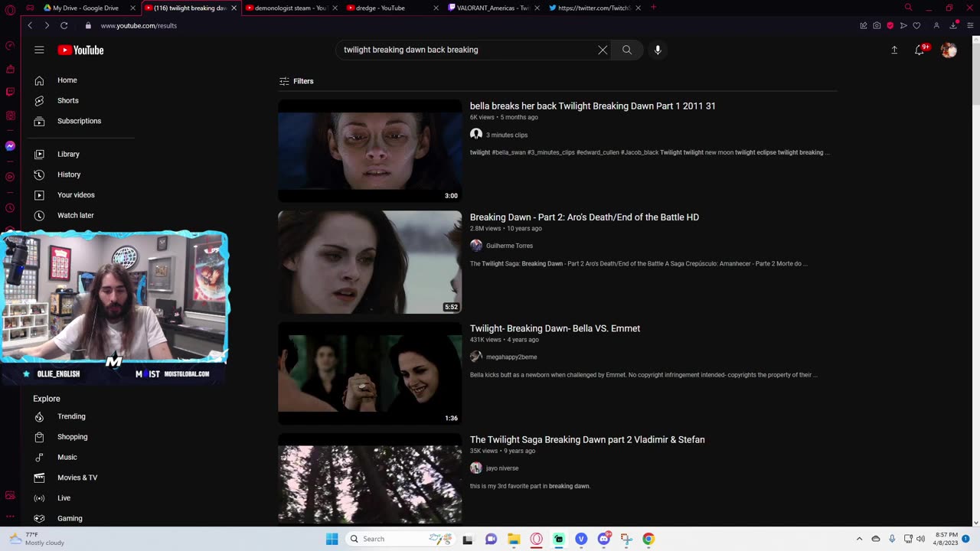Open Windows Start menu
Image resolution: width=980 pixels, height=551 pixels.
(332, 539)
